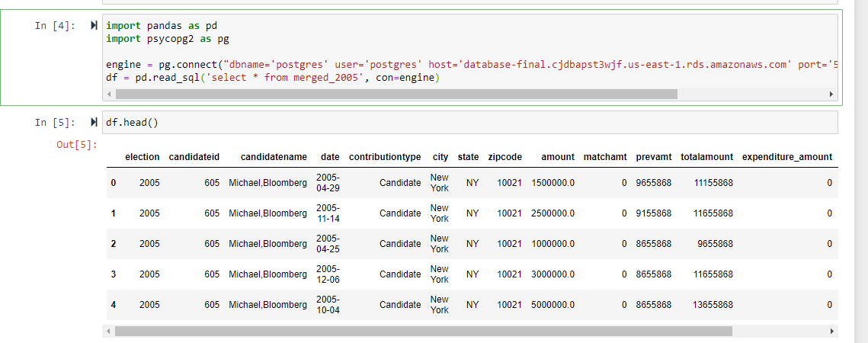The image size is (868, 343).
Task: Click the amount value 1000000.0
Action: click(553, 243)
